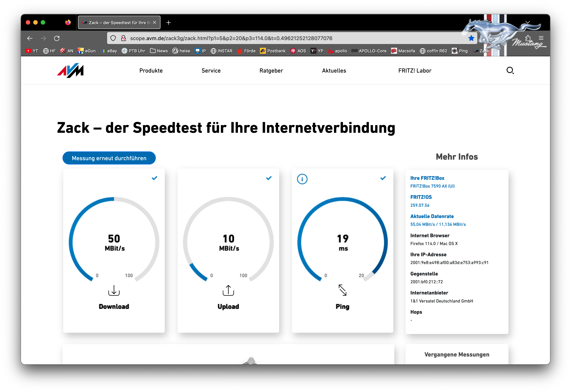Click the FRITZ!Box 7590 AX (UI) text
The width and height of the screenshot is (571, 392).
click(x=432, y=186)
